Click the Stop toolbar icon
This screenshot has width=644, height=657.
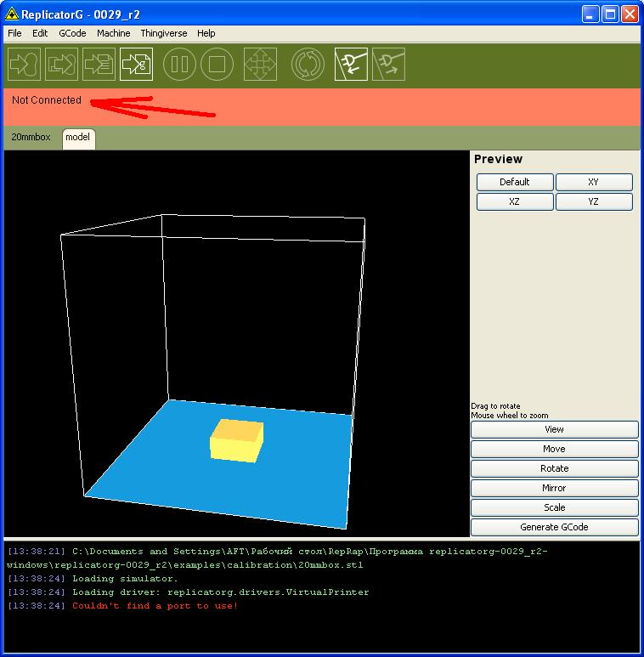tap(217, 64)
